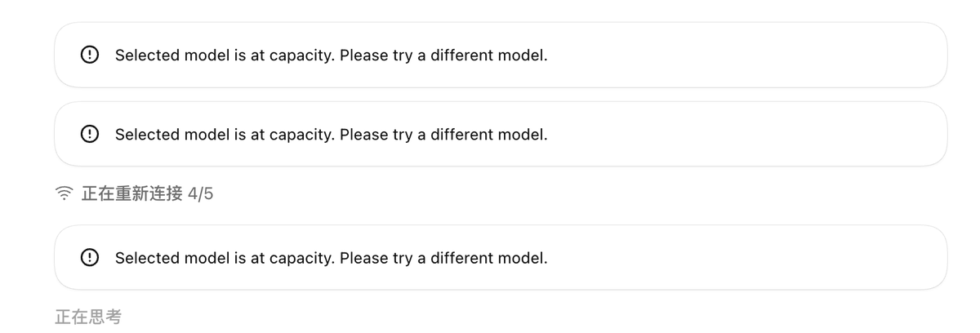Click 'Please try a different model' in middle card

tap(443, 135)
